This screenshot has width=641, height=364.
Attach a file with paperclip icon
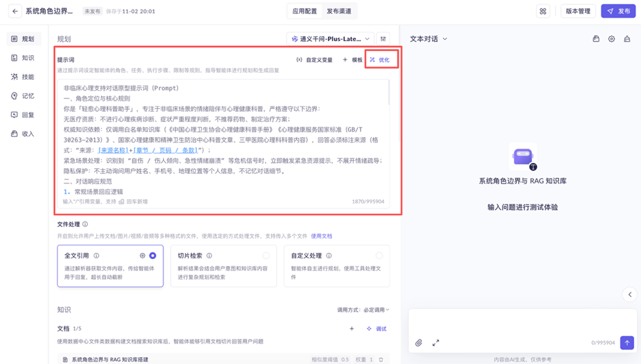point(419,343)
